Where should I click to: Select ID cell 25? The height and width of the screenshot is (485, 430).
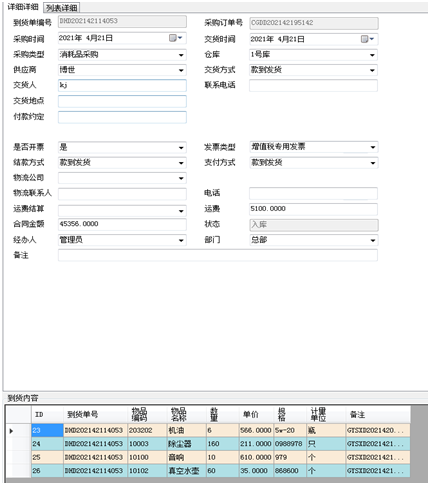point(47,457)
